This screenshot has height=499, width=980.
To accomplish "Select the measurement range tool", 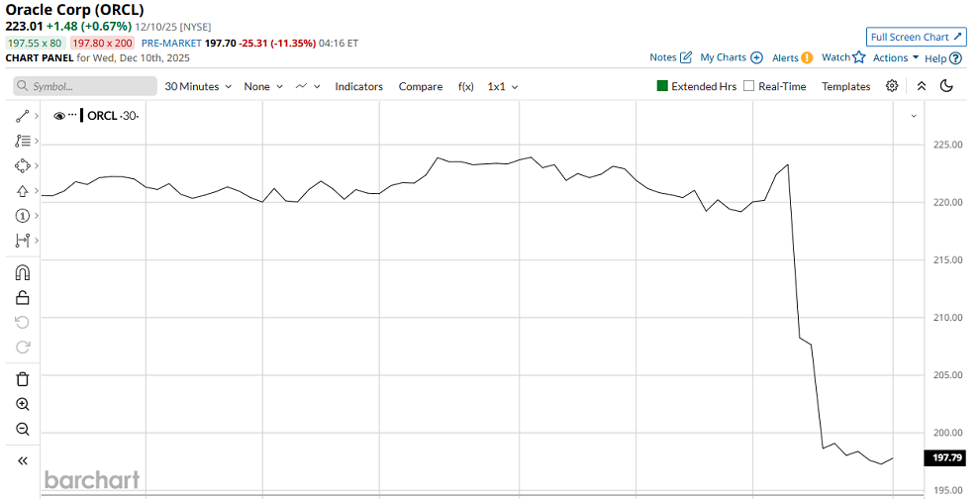I will (23, 241).
